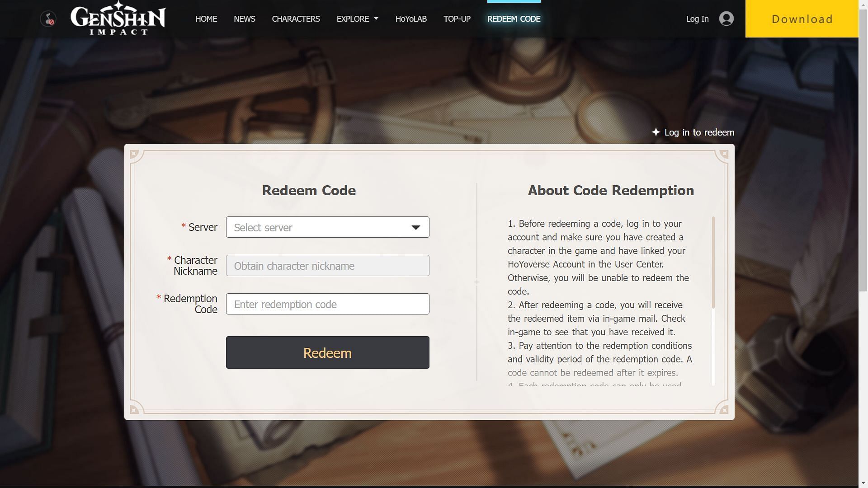Click the HoYoLAB navigation icon
This screenshot has width=868, height=488.
411,19
